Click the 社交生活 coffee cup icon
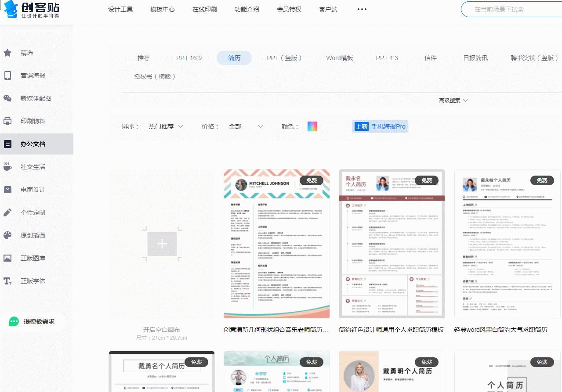This screenshot has width=562, height=392. (x=7, y=167)
